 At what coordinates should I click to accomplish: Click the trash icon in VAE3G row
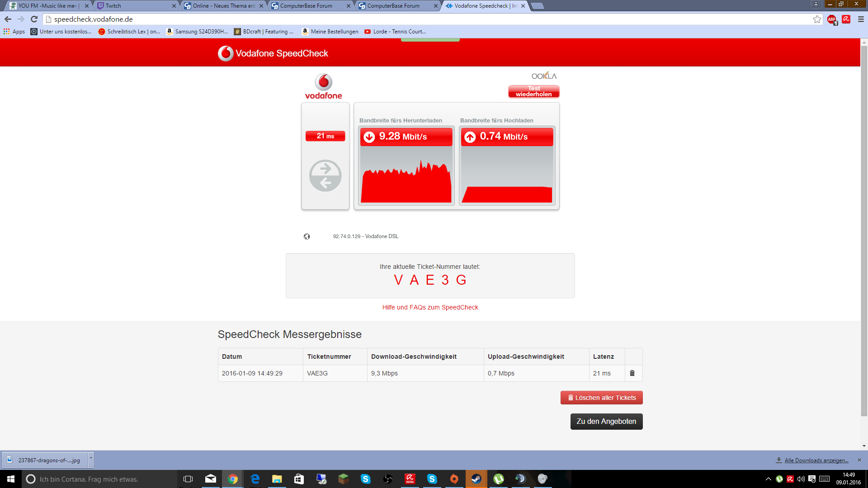[x=632, y=373]
